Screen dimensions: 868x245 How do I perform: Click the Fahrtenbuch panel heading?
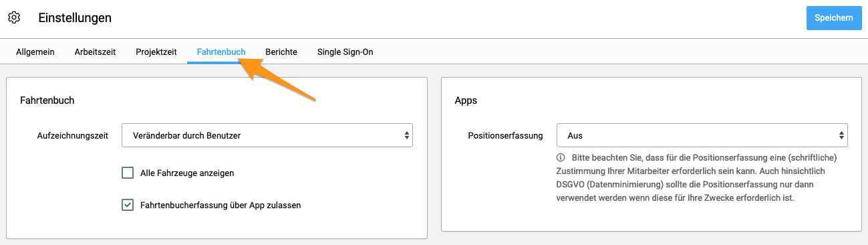pos(47,100)
